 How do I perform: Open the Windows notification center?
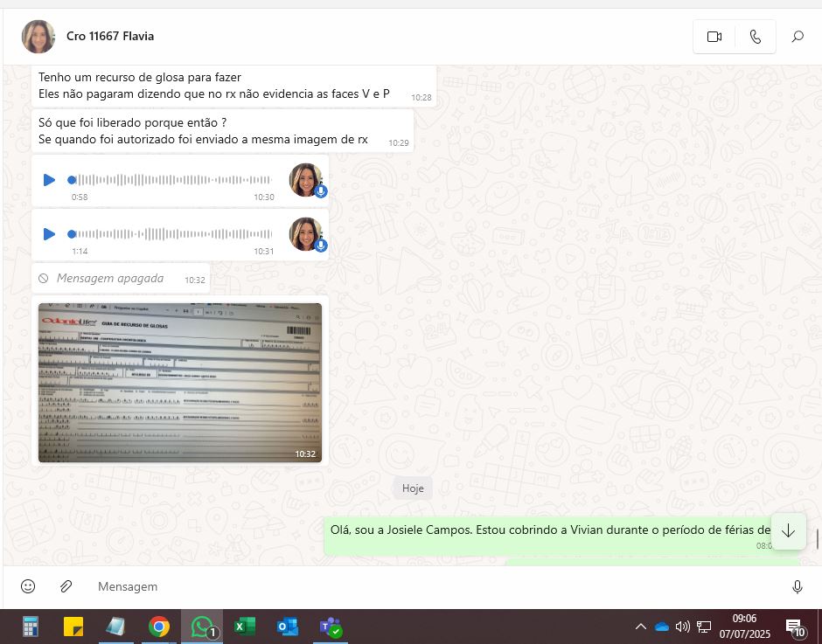[x=796, y=627]
